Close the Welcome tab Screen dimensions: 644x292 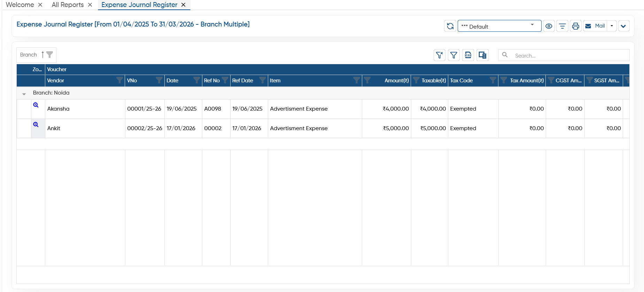(x=40, y=5)
